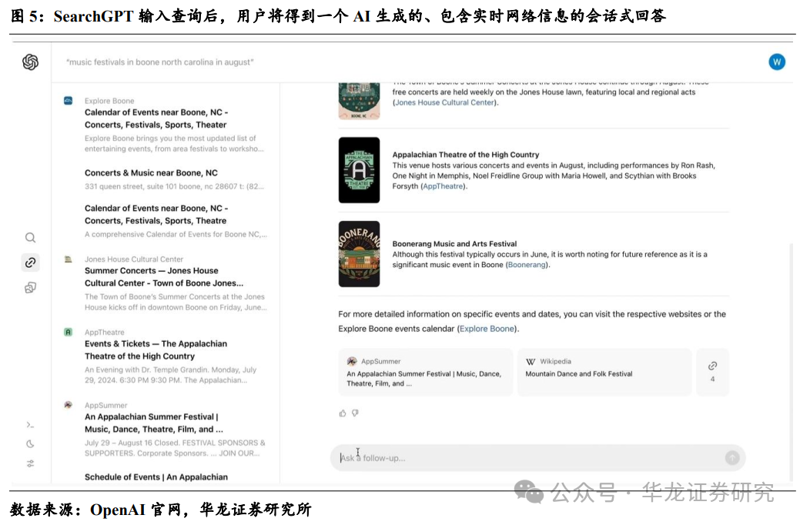Open Events & Tickets Appalachian Theatre result

point(156,350)
